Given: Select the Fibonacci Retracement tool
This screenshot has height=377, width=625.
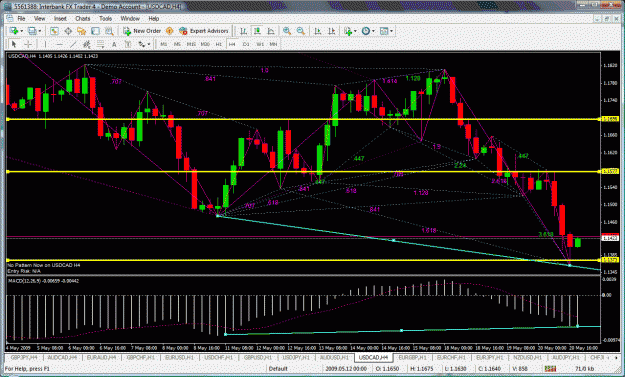Looking at the screenshot, I should tap(100, 44).
